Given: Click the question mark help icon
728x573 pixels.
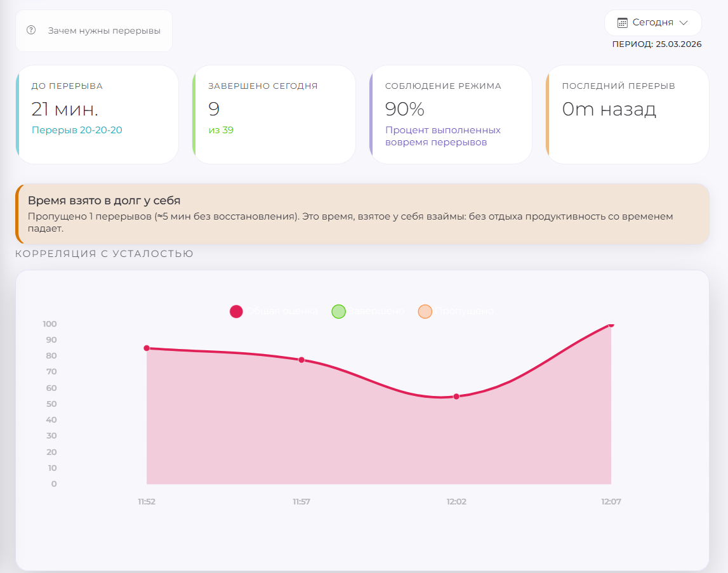Looking at the screenshot, I should pyautogui.click(x=31, y=30).
